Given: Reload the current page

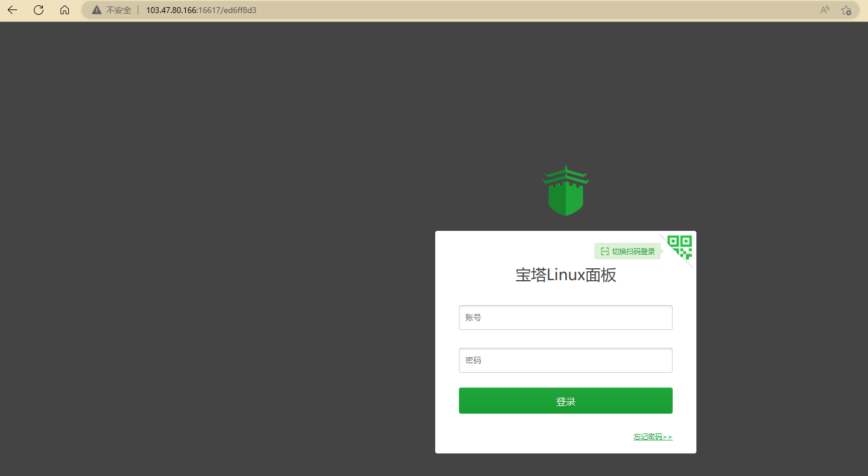Looking at the screenshot, I should (x=39, y=10).
